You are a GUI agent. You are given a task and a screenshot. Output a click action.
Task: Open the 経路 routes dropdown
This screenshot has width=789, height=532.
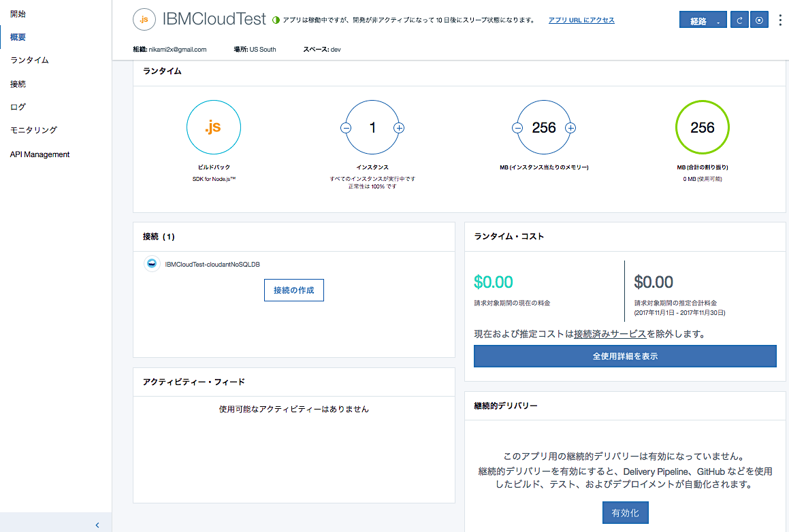(703, 20)
